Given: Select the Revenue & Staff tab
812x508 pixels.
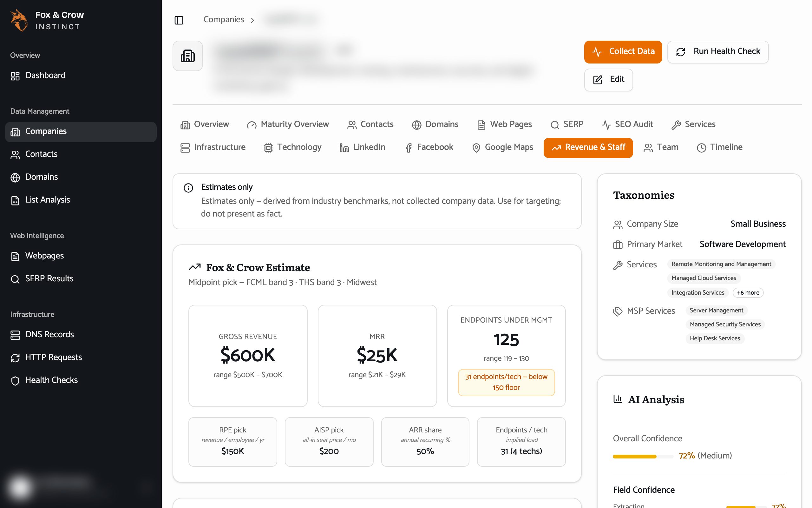Looking at the screenshot, I should click(588, 148).
